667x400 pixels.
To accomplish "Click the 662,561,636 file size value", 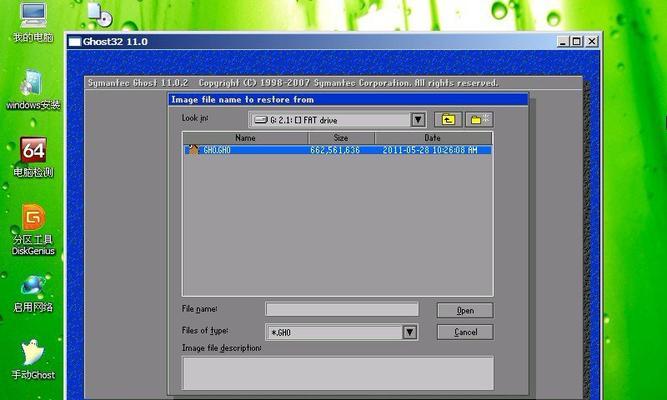I will point(335,150).
